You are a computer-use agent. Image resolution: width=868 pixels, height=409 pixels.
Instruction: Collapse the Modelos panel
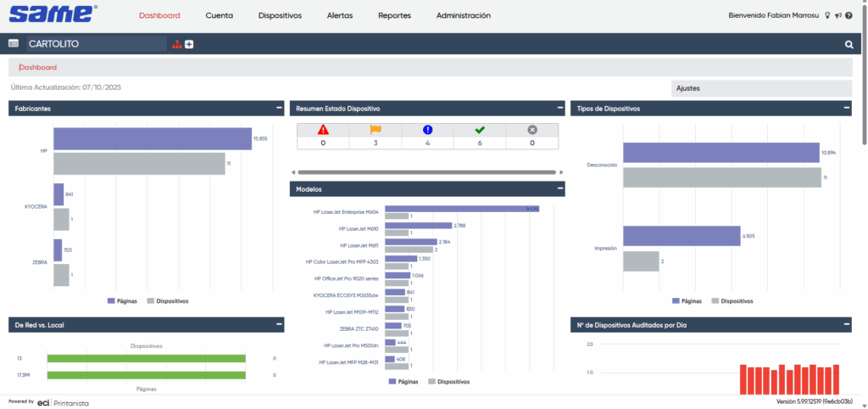559,188
